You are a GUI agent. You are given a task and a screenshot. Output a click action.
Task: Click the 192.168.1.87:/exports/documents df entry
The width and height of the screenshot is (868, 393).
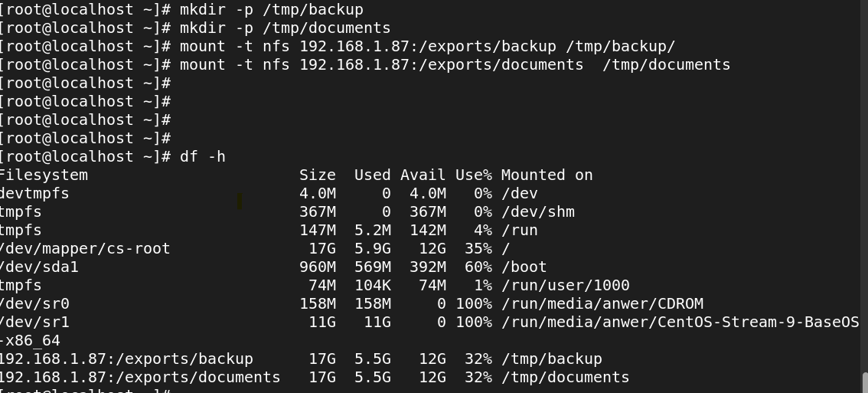[140, 377]
